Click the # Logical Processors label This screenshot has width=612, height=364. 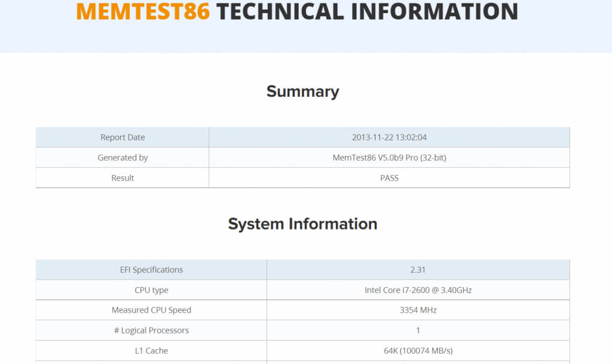point(151,330)
